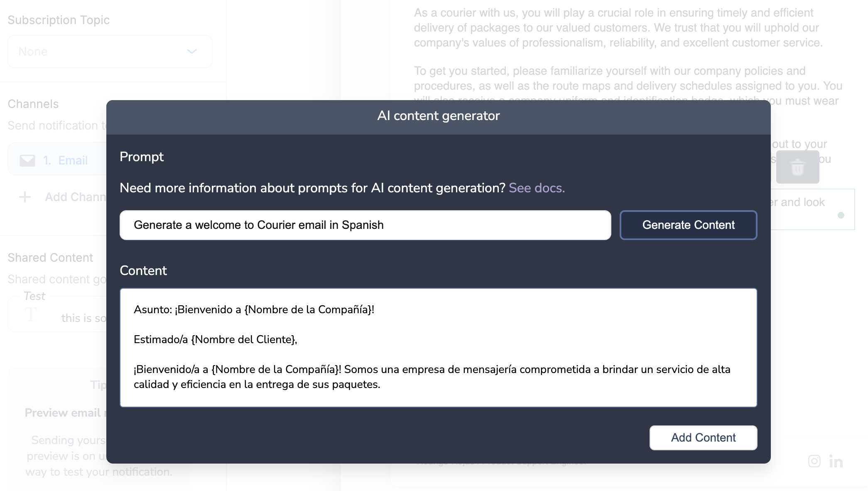Open the LinkedIn icon in footer
The height and width of the screenshot is (491, 868).
point(836,461)
